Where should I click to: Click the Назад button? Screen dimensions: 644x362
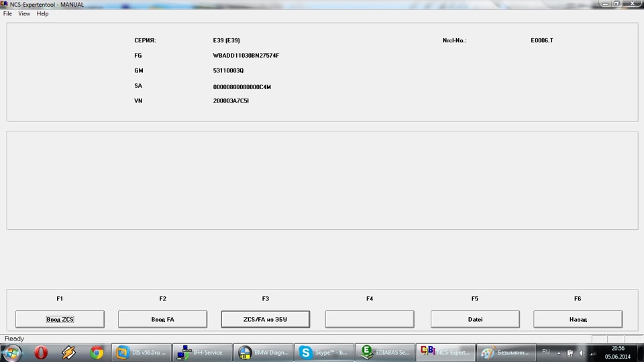tap(578, 319)
